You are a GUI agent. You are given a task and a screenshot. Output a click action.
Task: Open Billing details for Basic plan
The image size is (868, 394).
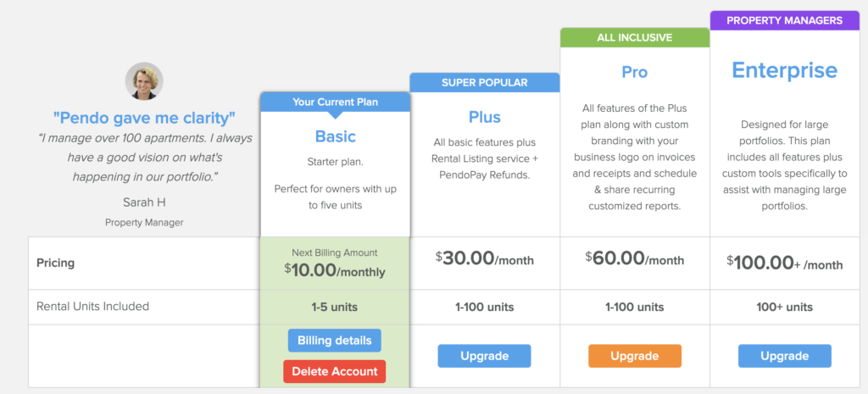pos(334,341)
